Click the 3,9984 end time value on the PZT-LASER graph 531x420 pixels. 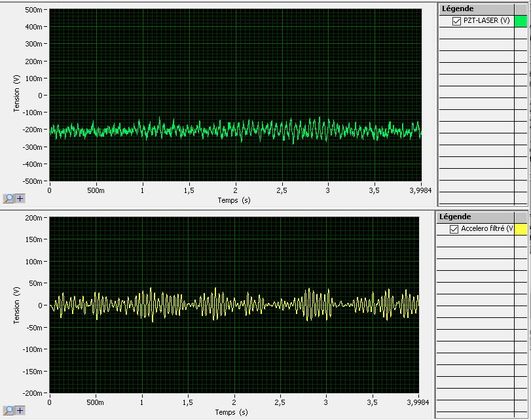[x=420, y=191]
